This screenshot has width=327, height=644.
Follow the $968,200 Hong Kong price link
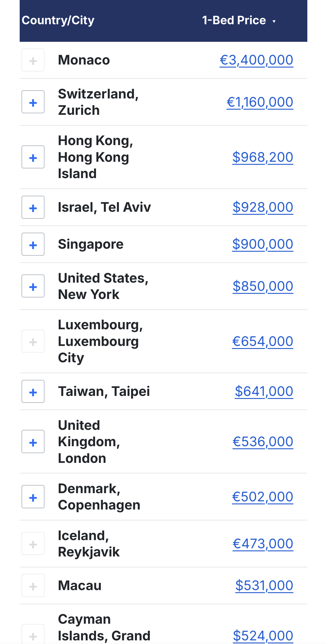(x=263, y=157)
